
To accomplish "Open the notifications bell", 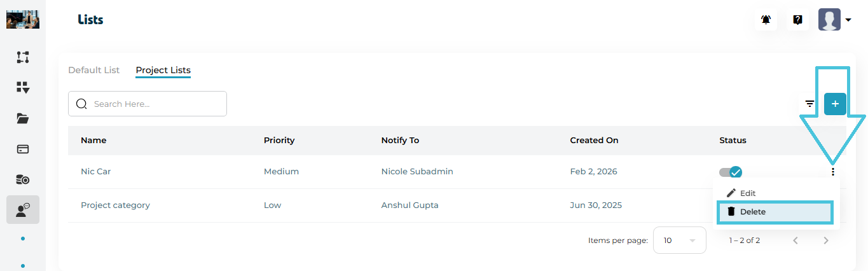I will coord(766,20).
